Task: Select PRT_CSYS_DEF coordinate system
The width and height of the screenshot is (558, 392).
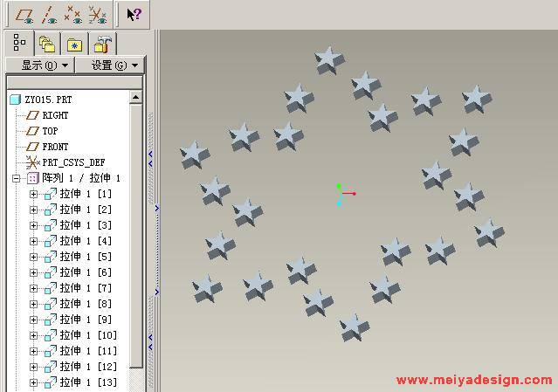Action: click(73, 162)
